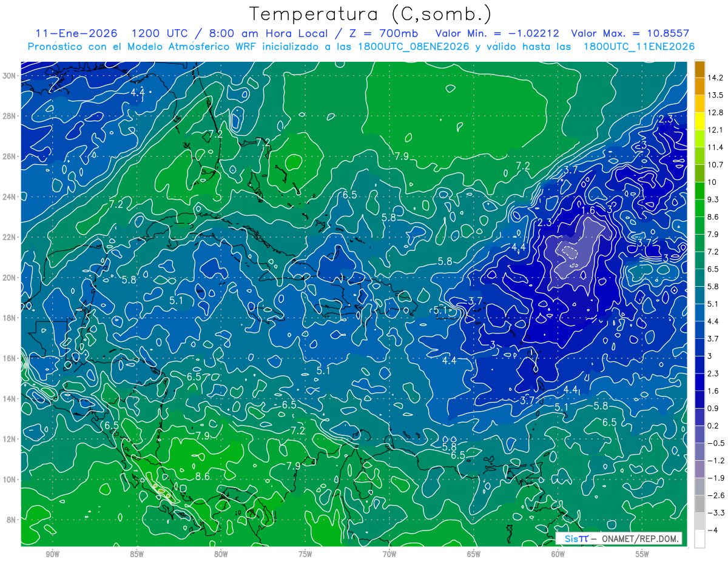Click the '1.6' contour label on the map

[588, 210]
